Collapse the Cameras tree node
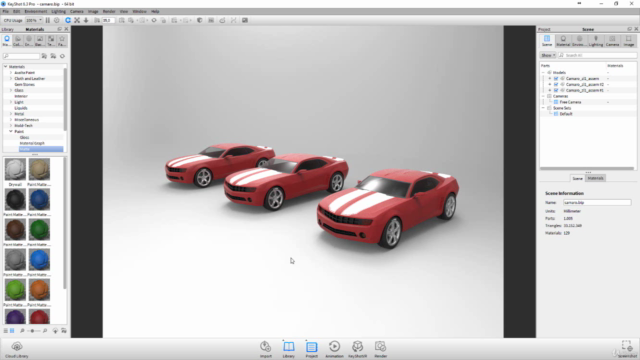The width and height of the screenshot is (640, 360). (x=543, y=96)
